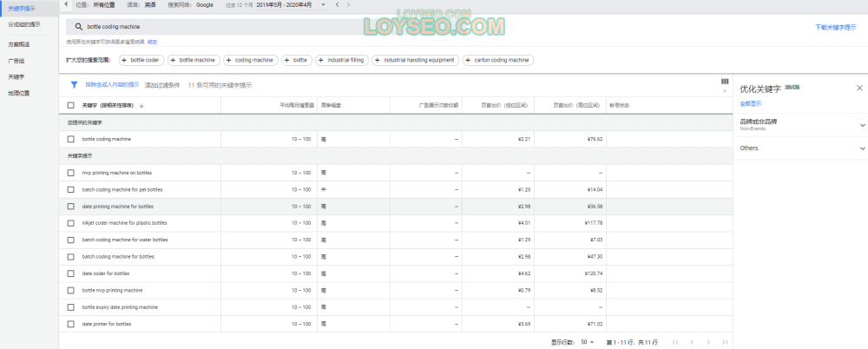Check 'date coder for bottles' row
868x349 pixels.
(x=71, y=273)
